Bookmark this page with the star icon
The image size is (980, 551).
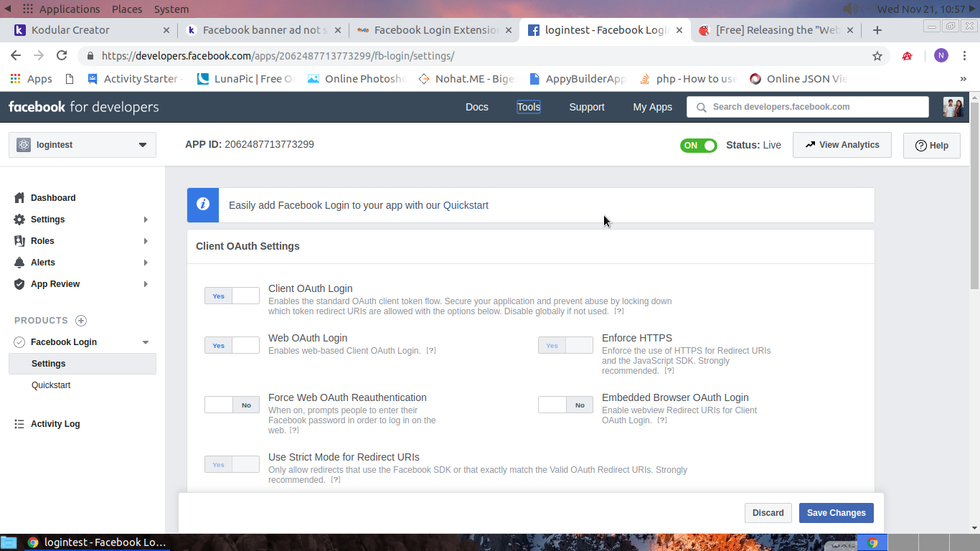click(x=877, y=56)
